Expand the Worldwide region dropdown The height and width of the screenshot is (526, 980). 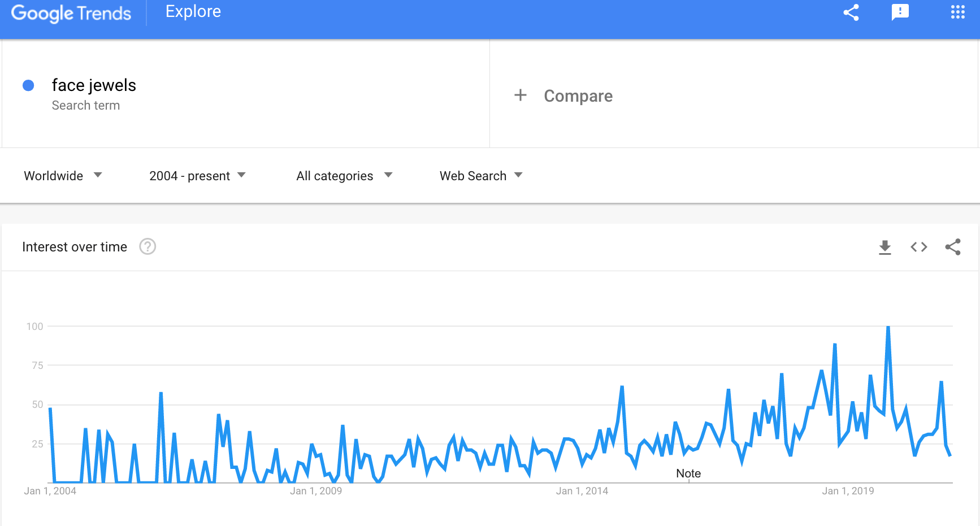point(63,176)
